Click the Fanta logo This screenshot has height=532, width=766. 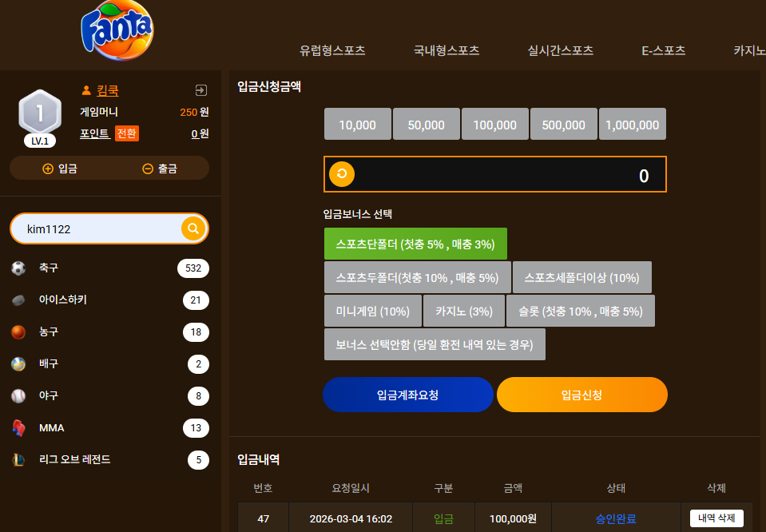pos(117,30)
